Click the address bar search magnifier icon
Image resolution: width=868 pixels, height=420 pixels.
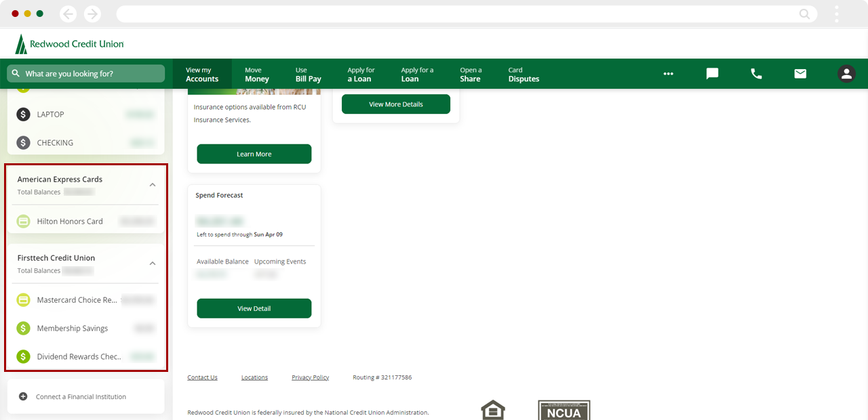[x=804, y=14]
